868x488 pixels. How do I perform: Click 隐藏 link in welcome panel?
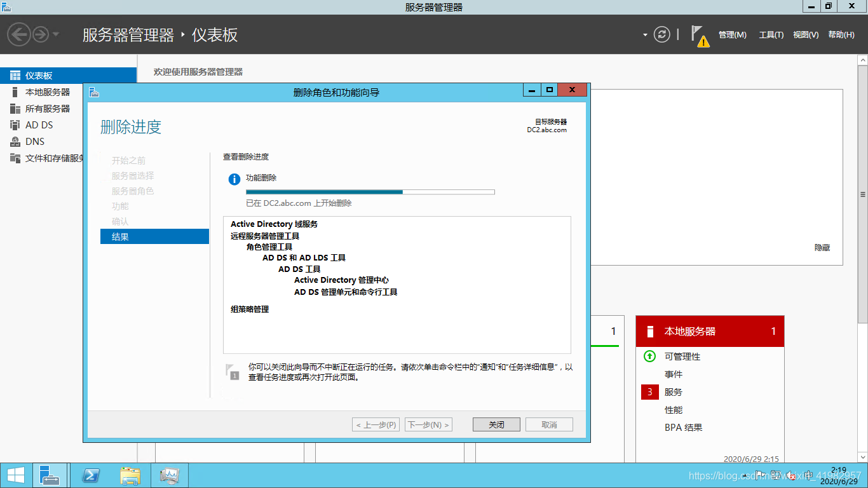[x=822, y=248]
